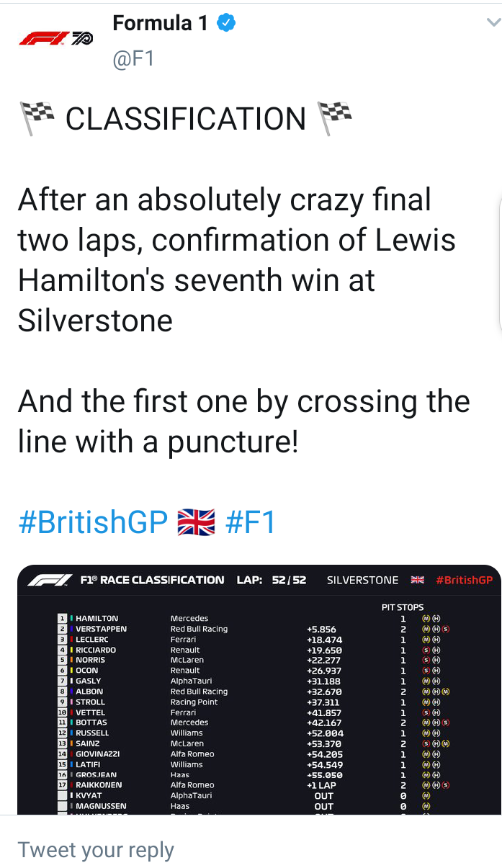Click the PIT STOPS column header

403,607
